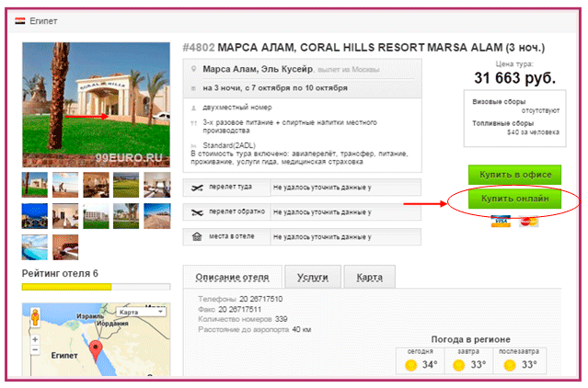Click the dates с 7 октября по 10 октября
This screenshot has width=588, height=388.
coord(296,88)
